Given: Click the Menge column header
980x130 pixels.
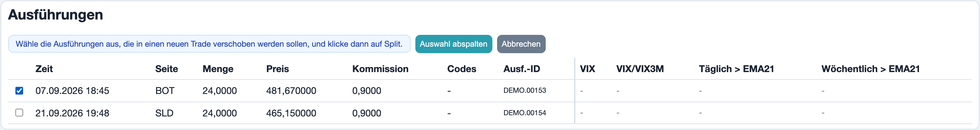Looking at the screenshot, I should [218, 69].
